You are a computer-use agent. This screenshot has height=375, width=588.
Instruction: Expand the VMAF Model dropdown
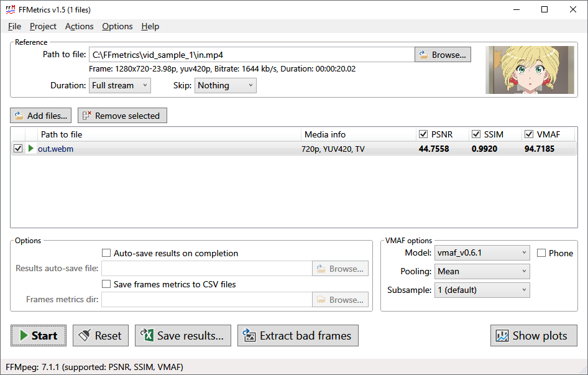pyautogui.click(x=482, y=252)
